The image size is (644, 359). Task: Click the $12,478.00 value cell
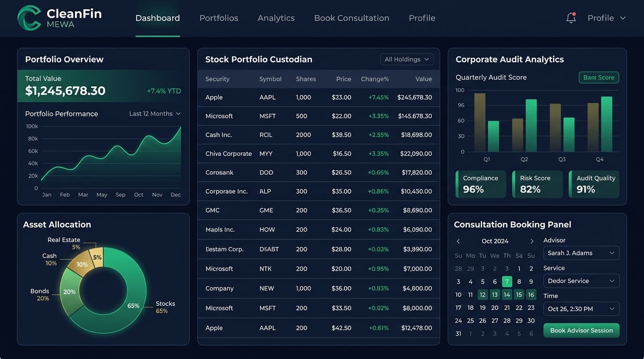tap(417, 328)
